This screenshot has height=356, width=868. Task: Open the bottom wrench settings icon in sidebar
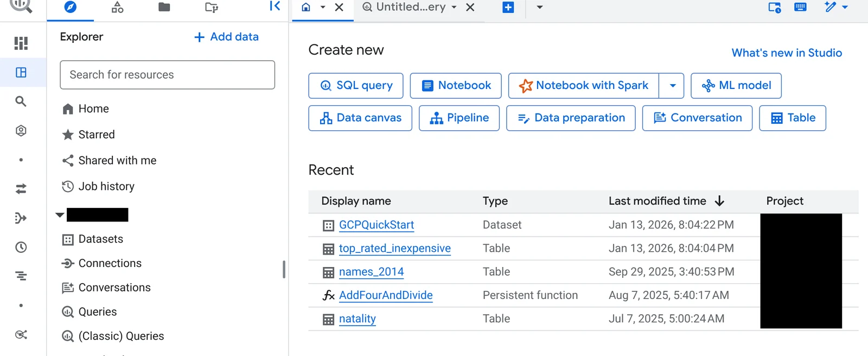point(21,334)
